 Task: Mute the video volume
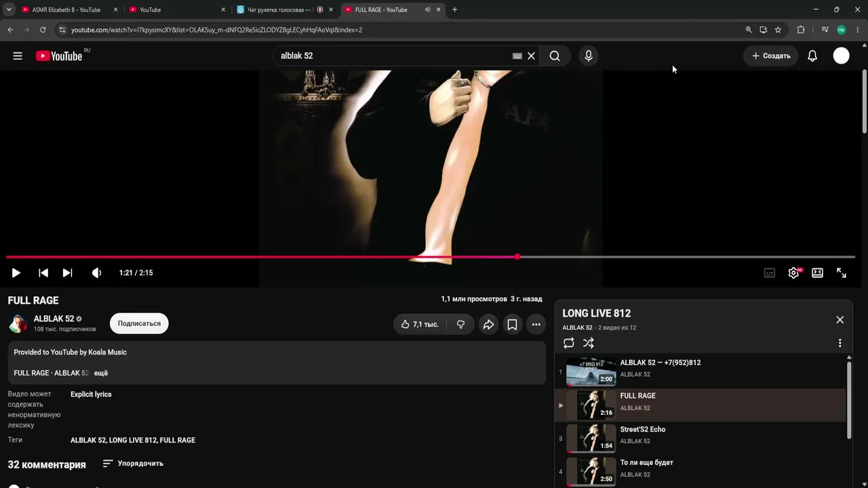[97, 272]
